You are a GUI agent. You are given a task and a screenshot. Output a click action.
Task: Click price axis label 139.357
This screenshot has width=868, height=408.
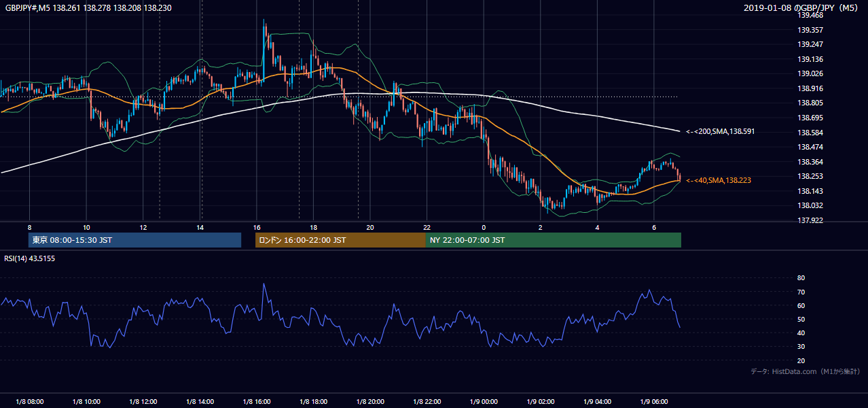click(x=810, y=30)
